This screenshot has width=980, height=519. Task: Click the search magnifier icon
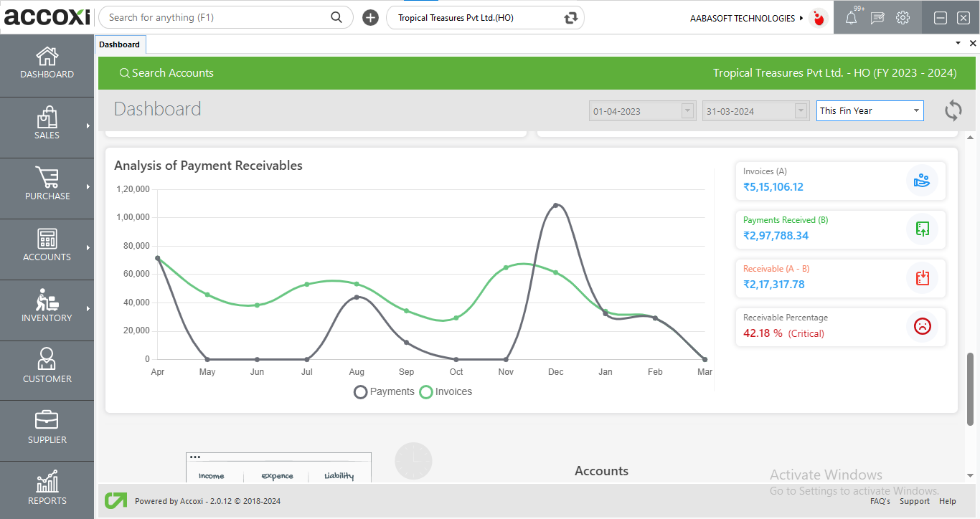click(336, 17)
